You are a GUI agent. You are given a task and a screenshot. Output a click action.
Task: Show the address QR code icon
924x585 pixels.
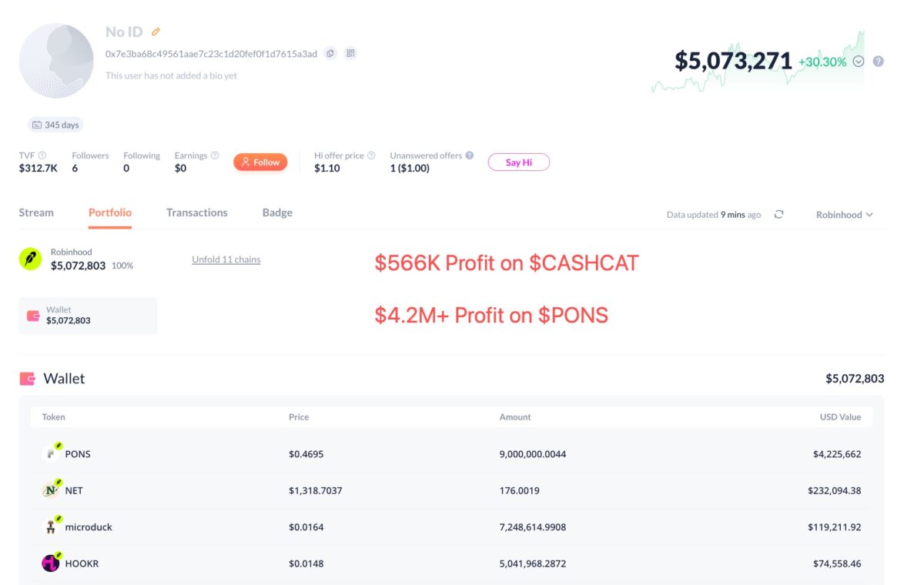(350, 53)
